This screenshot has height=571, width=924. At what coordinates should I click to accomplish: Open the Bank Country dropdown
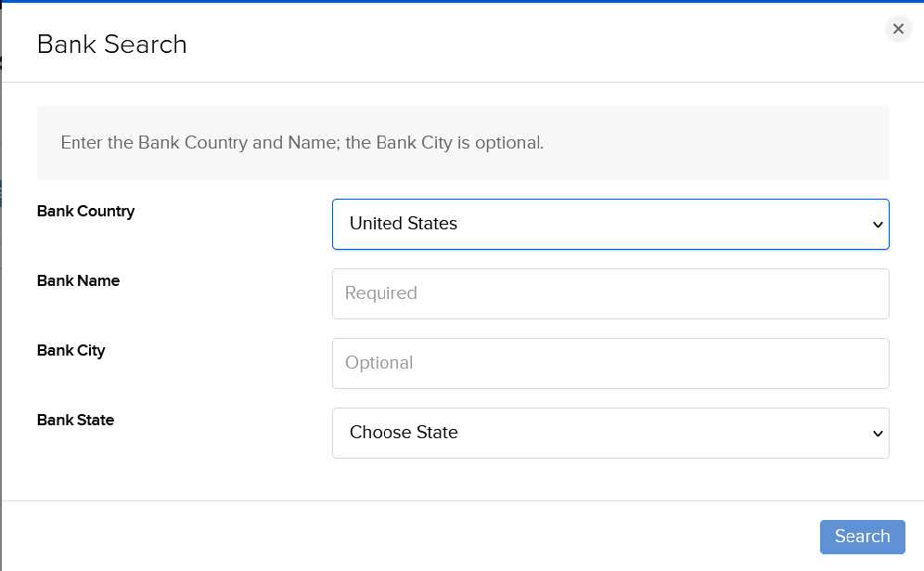click(x=610, y=224)
